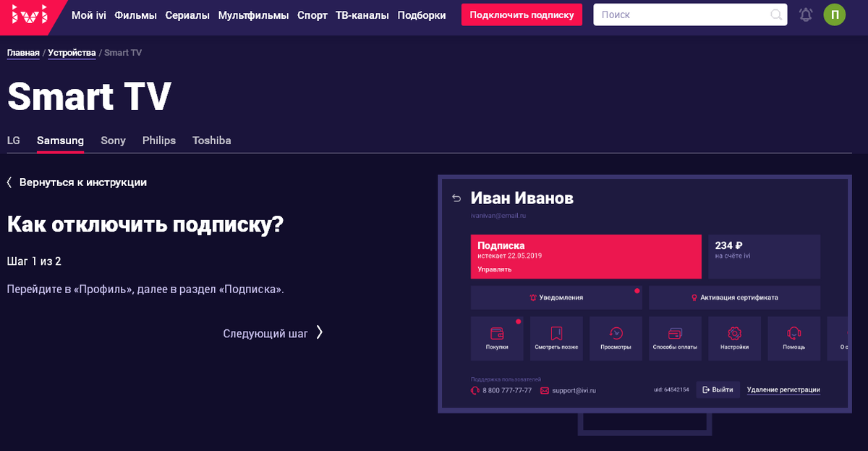
Task: Click the Выйти logout button
Action: [718, 389]
